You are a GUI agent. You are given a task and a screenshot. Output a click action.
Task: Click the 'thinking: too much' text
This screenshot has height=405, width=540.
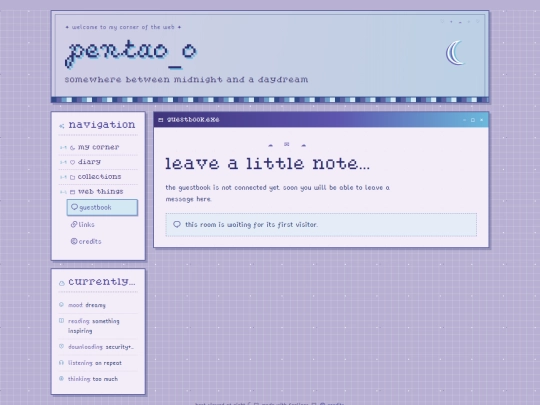click(93, 379)
